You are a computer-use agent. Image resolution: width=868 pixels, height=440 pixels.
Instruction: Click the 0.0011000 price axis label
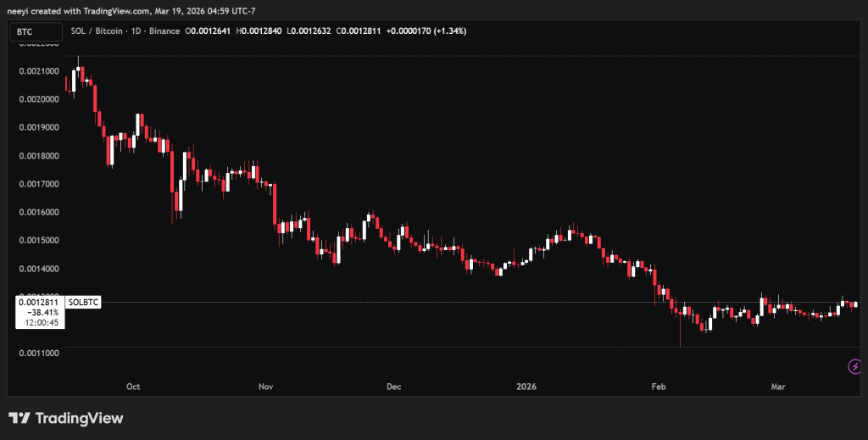coord(38,353)
